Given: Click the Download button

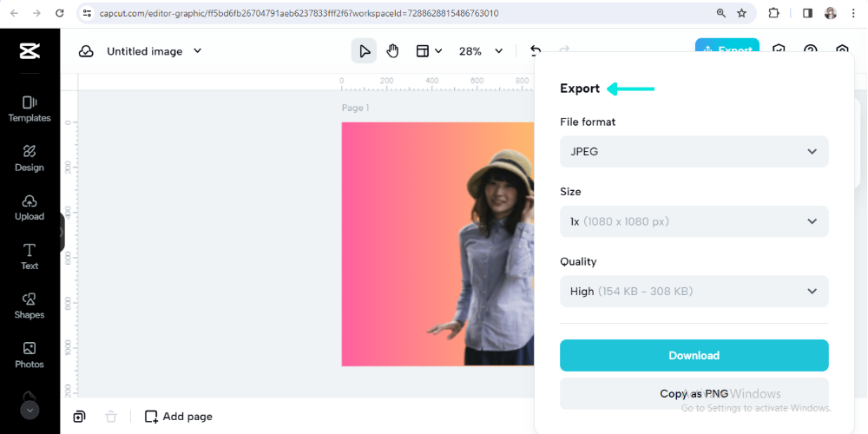Looking at the screenshot, I should coord(694,355).
